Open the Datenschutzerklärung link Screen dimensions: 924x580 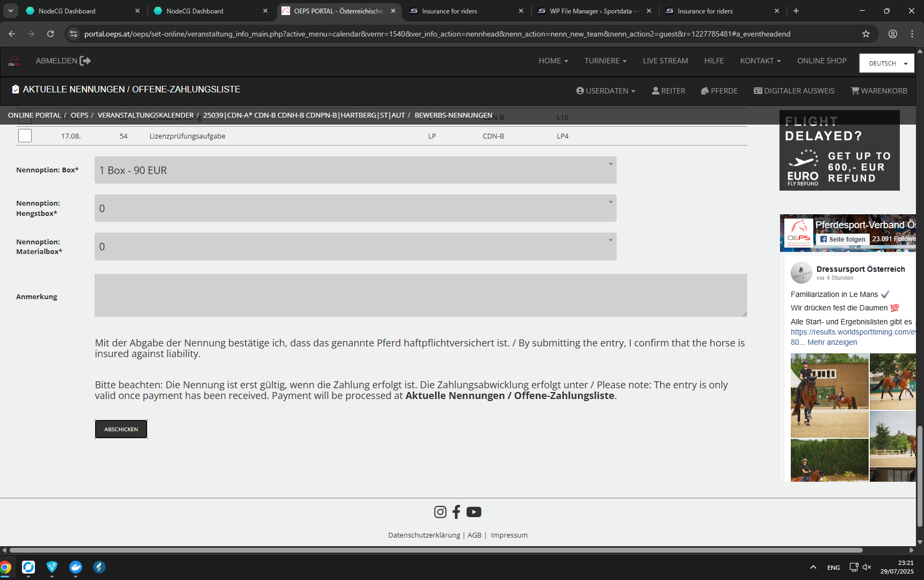(x=424, y=535)
